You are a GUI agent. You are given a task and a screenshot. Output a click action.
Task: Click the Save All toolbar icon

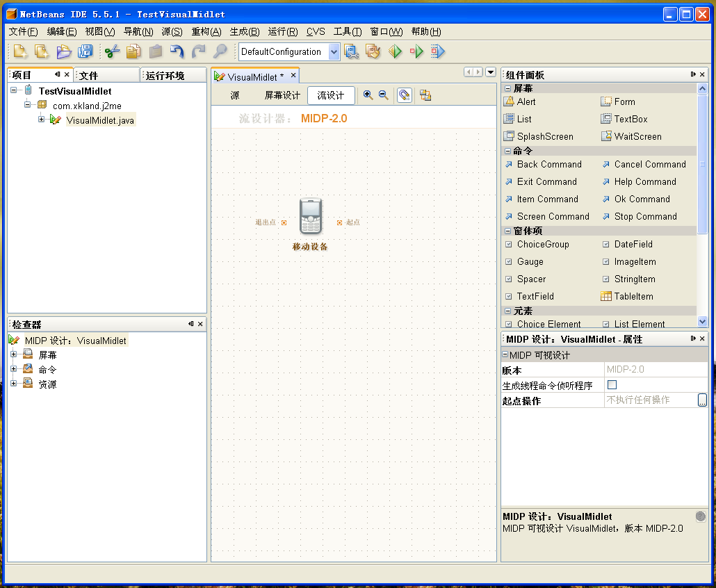[85, 51]
